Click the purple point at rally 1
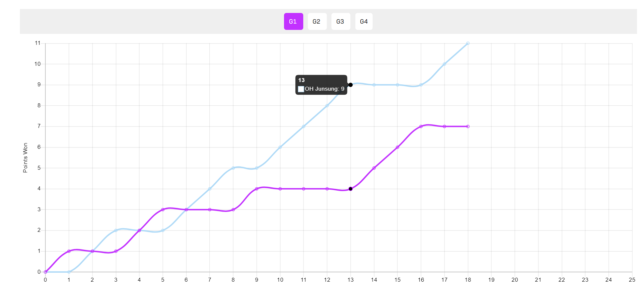This screenshot has width=644, height=283. [69, 251]
